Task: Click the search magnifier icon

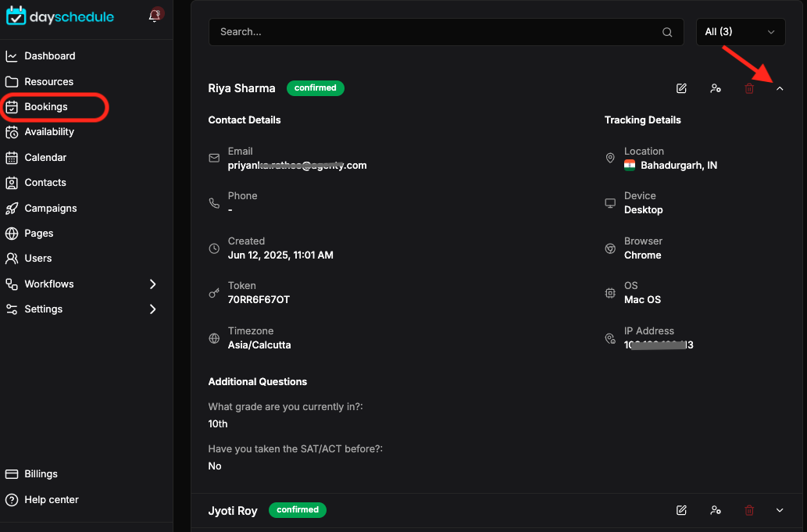Action: (x=667, y=32)
